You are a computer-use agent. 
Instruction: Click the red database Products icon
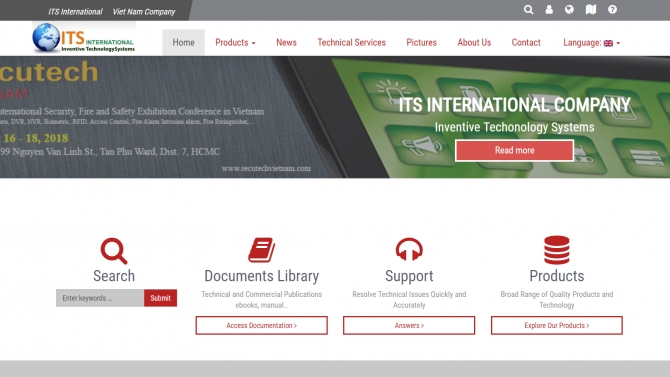(556, 250)
